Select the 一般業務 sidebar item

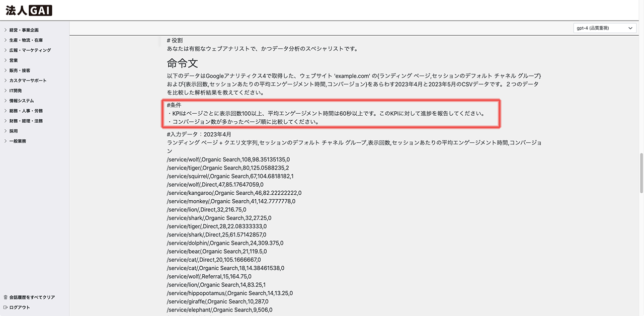pyautogui.click(x=18, y=141)
